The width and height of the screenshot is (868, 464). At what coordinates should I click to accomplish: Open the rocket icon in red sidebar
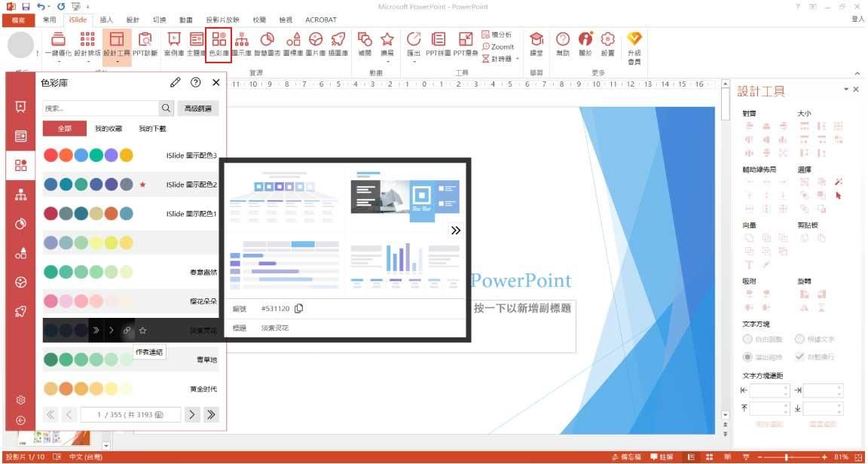click(21, 311)
